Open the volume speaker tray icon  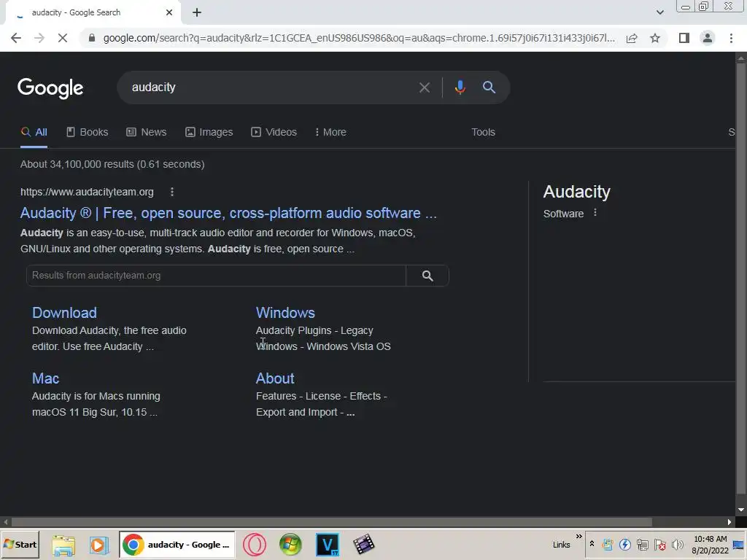pyautogui.click(x=677, y=545)
